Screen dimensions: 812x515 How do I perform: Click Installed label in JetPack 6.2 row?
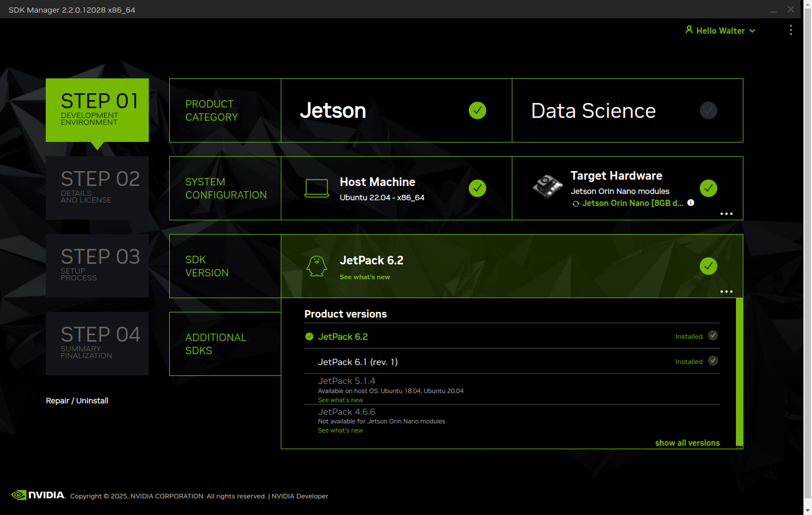(x=688, y=336)
